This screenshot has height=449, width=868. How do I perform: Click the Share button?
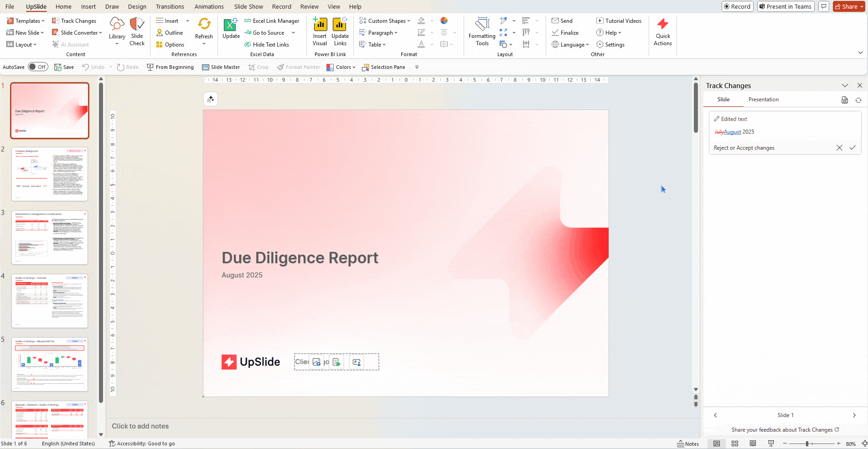pyautogui.click(x=846, y=6)
